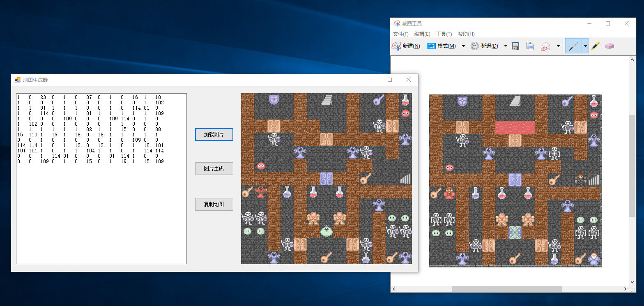Click inside the map data text box
This screenshot has width=644, height=306.
[x=101, y=179]
